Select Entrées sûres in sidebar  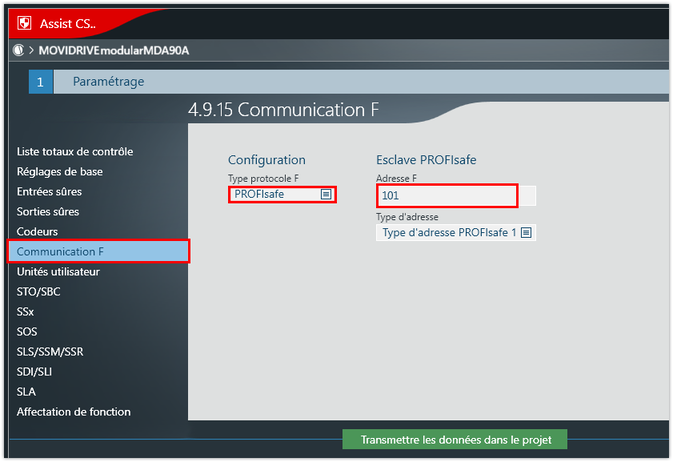click(49, 192)
